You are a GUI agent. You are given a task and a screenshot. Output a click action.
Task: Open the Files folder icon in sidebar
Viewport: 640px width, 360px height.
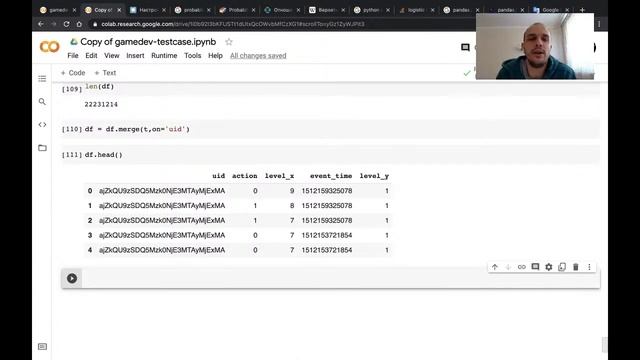[x=42, y=148]
